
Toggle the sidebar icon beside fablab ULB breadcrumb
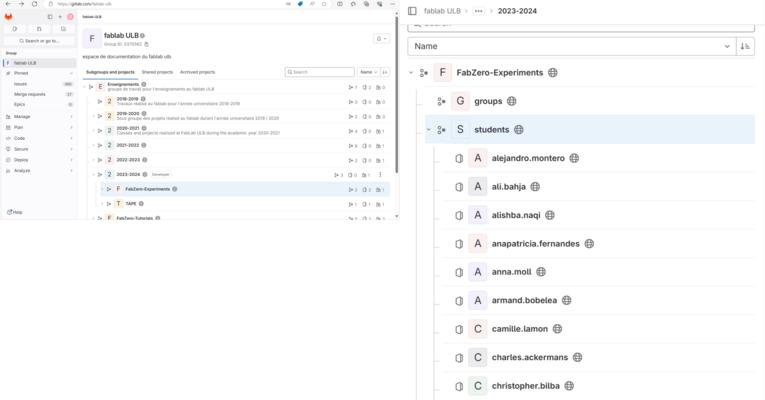point(412,11)
